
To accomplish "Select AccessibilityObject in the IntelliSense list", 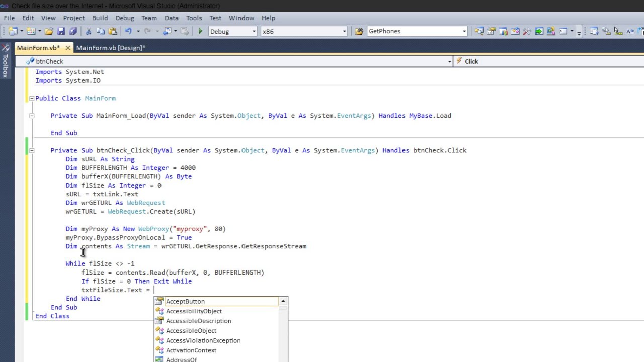I will coord(216,311).
